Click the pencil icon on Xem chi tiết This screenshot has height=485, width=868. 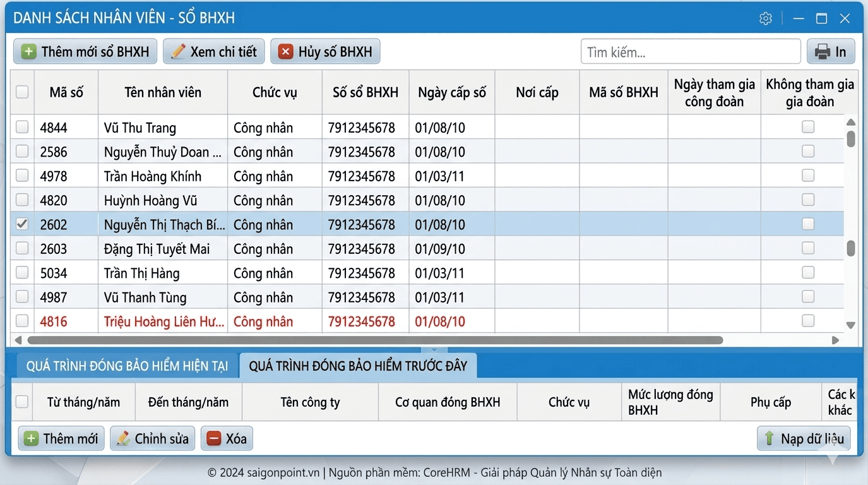(178, 52)
